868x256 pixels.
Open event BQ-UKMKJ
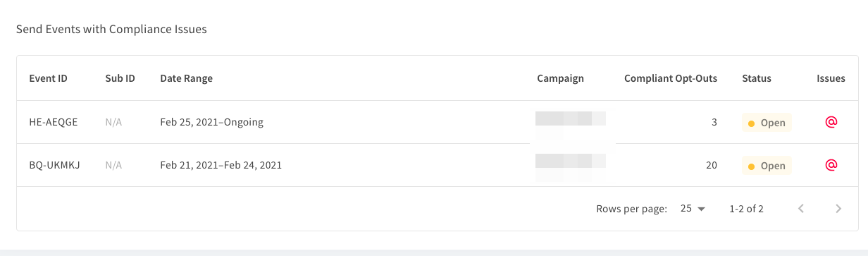(x=54, y=165)
